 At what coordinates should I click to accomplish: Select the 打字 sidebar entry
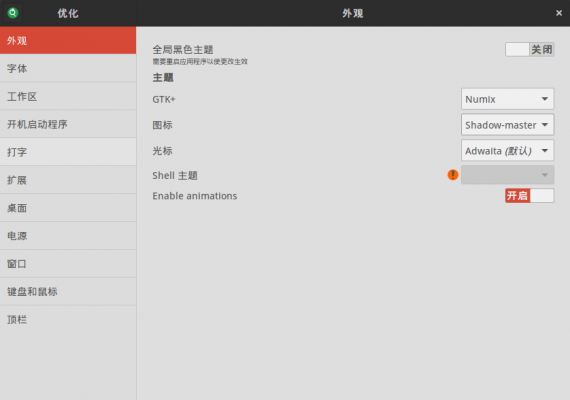pos(68,152)
